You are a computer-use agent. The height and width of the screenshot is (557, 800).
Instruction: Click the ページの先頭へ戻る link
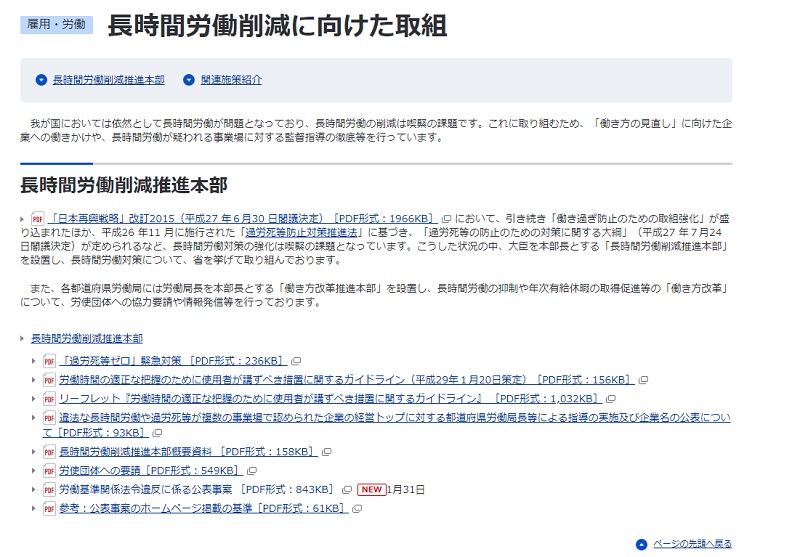pos(692,544)
